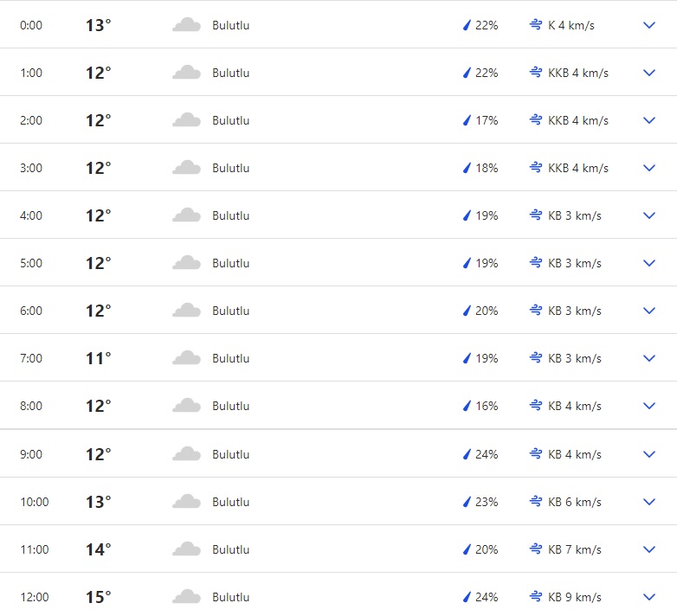Click the Bulutlu label at 9:00
The width and height of the screenshot is (677, 616).
click(x=230, y=454)
